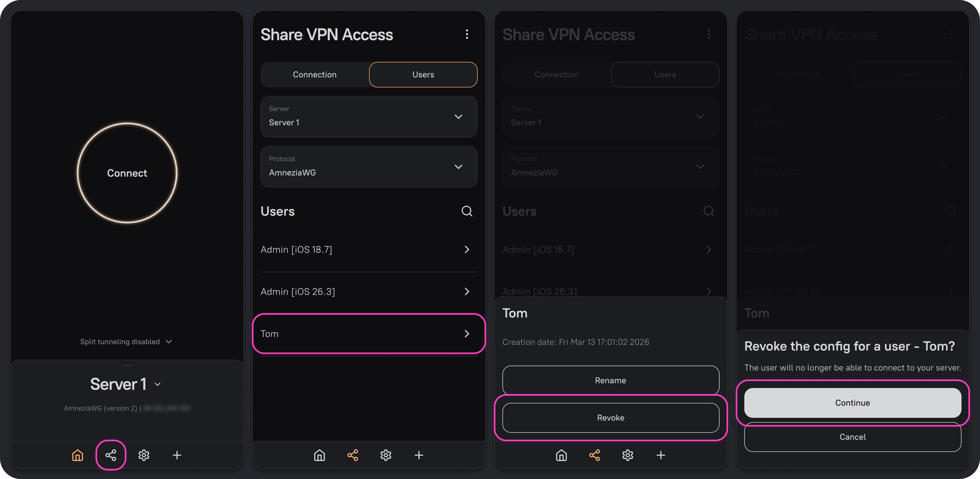Image resolution: width=980 pixels, height=479 pixels.
Task: Click the Revoke button
Action: (x=611, y=418)
